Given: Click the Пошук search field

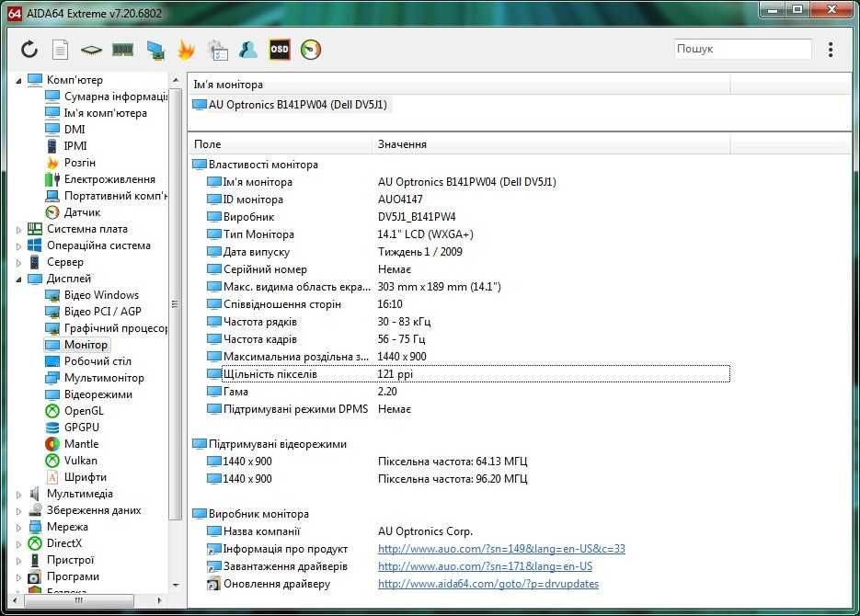Looking at the screenshot, I should click(742, 49).
